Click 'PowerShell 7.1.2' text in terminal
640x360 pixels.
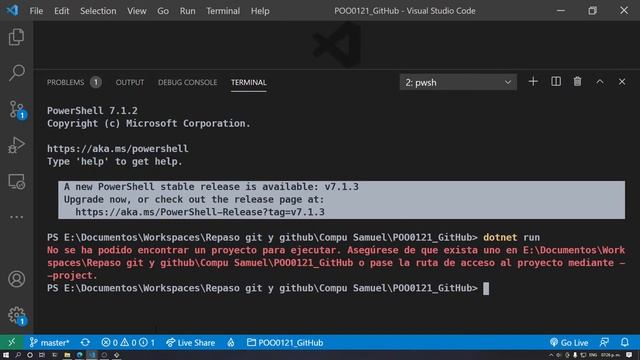coord(92,111)
